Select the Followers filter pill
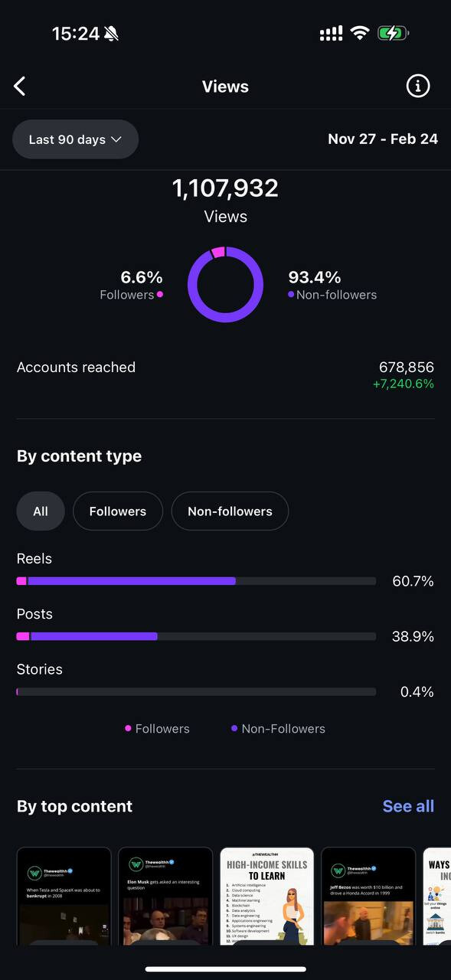Viewport: 451px width, 980px height. pos(118,511)
